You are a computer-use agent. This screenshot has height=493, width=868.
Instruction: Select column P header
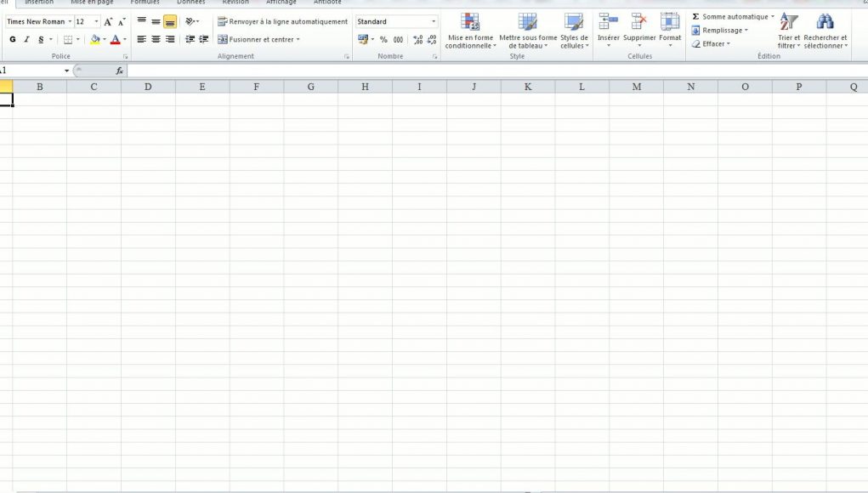[x=799, y=87]
